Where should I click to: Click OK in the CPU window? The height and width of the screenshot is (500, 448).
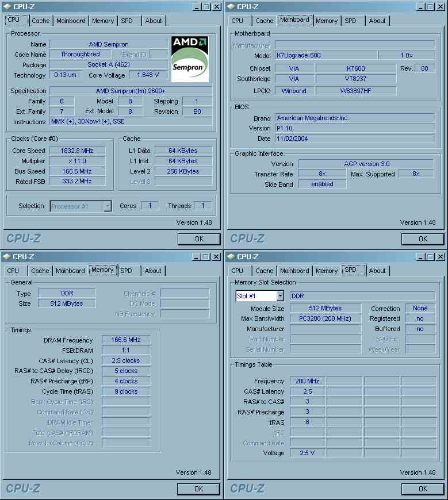(x=199, y=239)
